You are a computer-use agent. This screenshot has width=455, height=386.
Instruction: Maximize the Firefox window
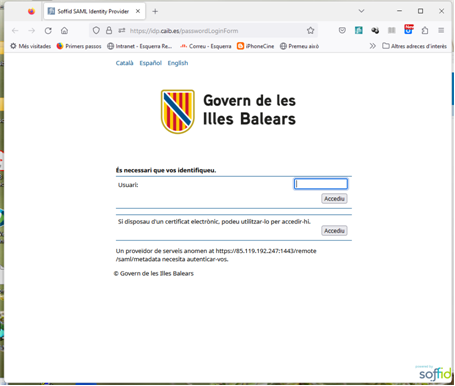pos(420,11)
